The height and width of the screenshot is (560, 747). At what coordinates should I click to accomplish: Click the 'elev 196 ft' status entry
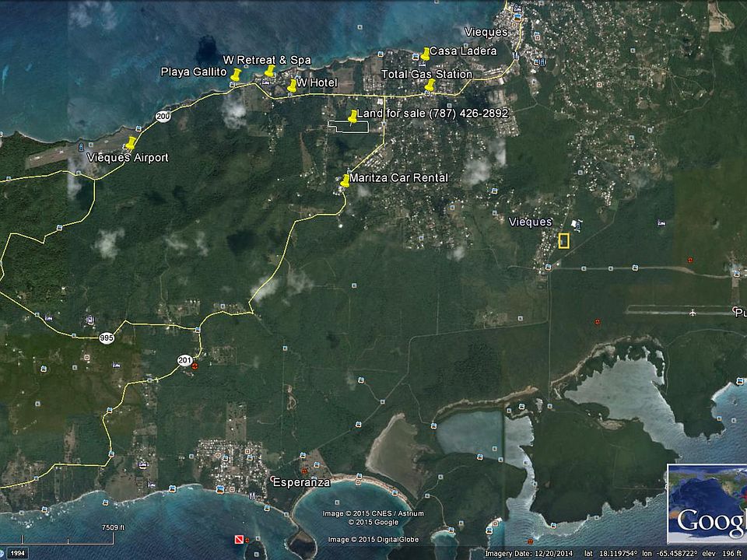tap(722, 553)
